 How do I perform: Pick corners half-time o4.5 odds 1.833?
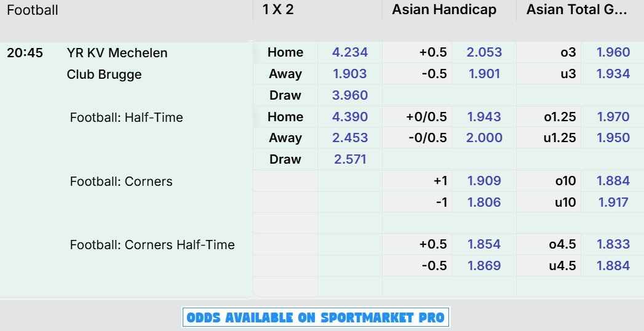point(613,244)
